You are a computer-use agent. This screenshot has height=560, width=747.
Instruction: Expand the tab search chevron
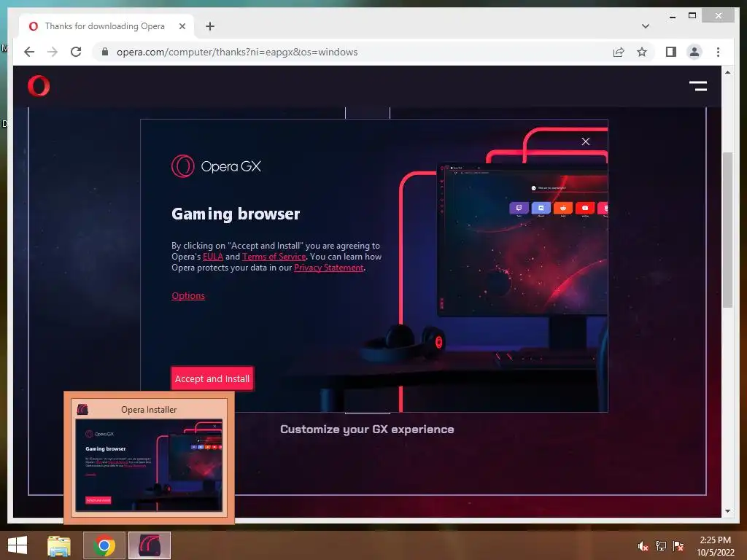645,26
